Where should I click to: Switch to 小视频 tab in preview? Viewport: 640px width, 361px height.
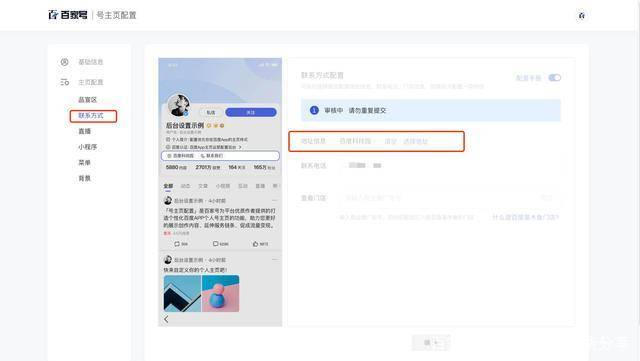(x=223, y=186)
